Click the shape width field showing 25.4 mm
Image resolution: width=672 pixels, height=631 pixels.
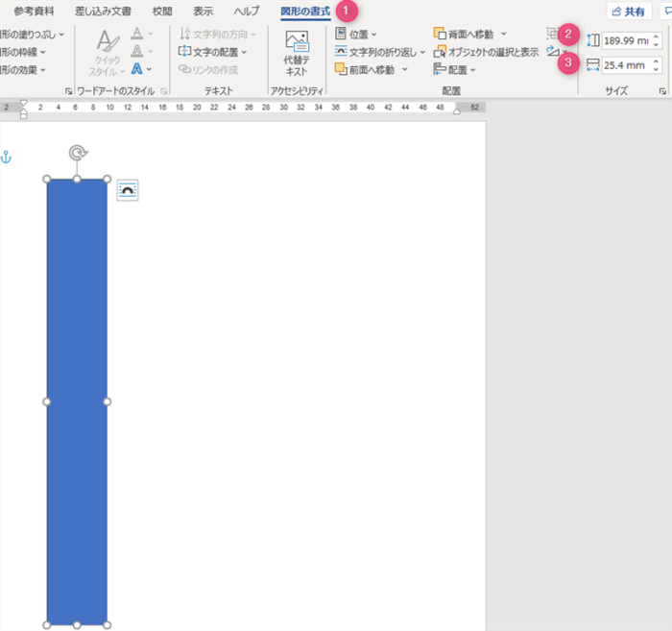(624, 65)
